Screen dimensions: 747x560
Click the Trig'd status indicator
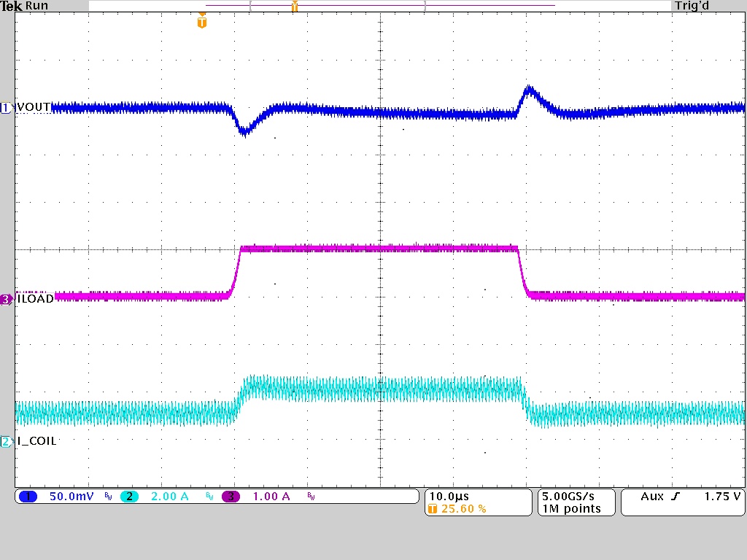(x=691, y=6)
